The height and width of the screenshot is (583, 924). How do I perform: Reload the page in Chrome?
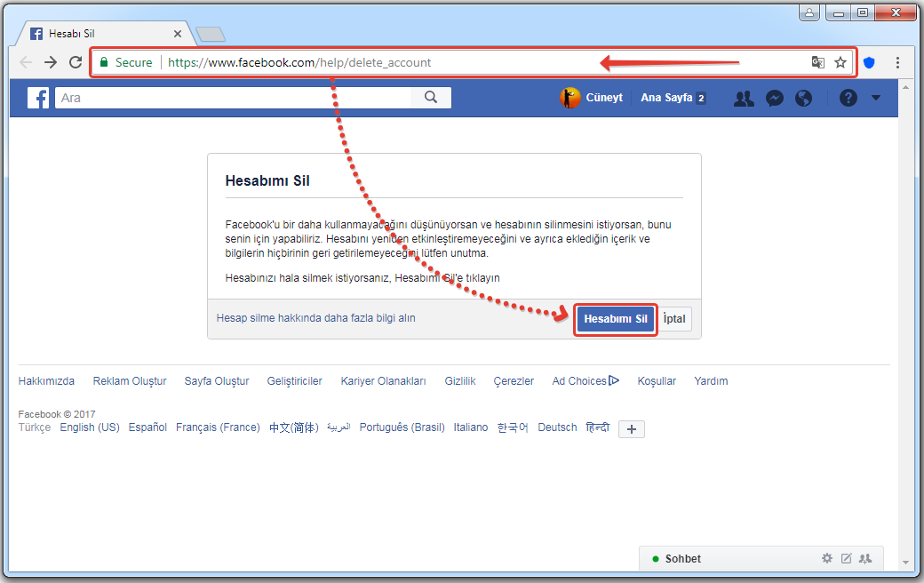(76, 62)
